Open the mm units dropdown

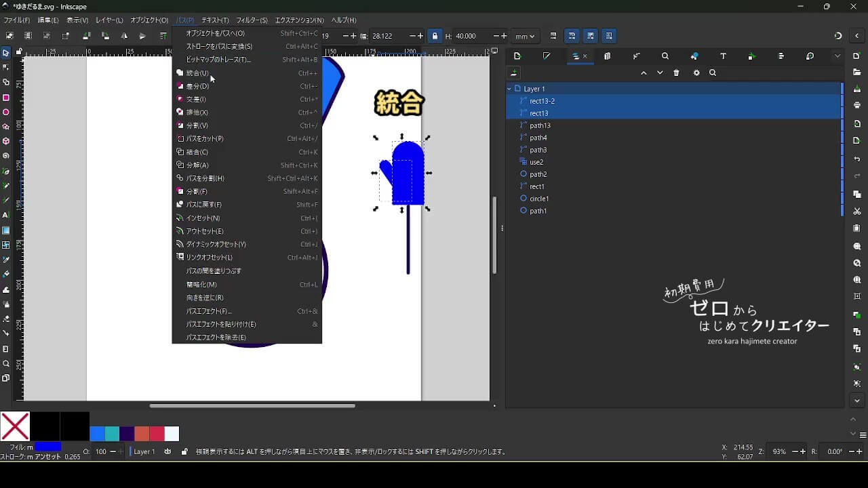(525, 36)
